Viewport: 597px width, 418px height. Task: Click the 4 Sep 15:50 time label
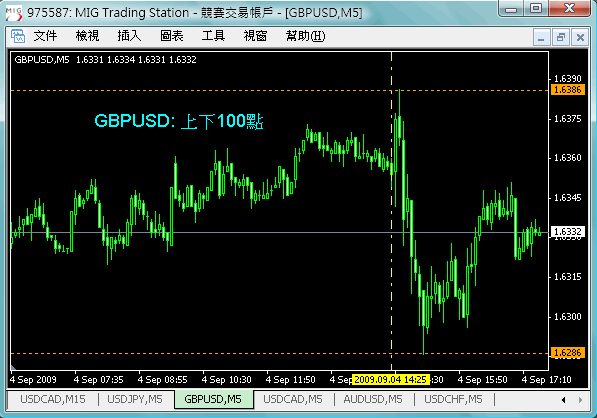pyautogui.click(x=482, y=380)
